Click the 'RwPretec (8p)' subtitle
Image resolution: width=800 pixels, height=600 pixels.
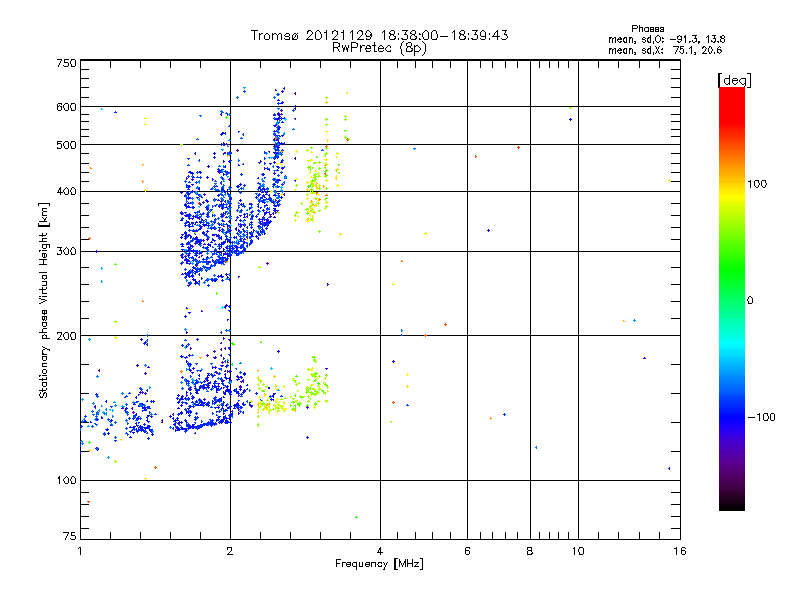point(379,48)
